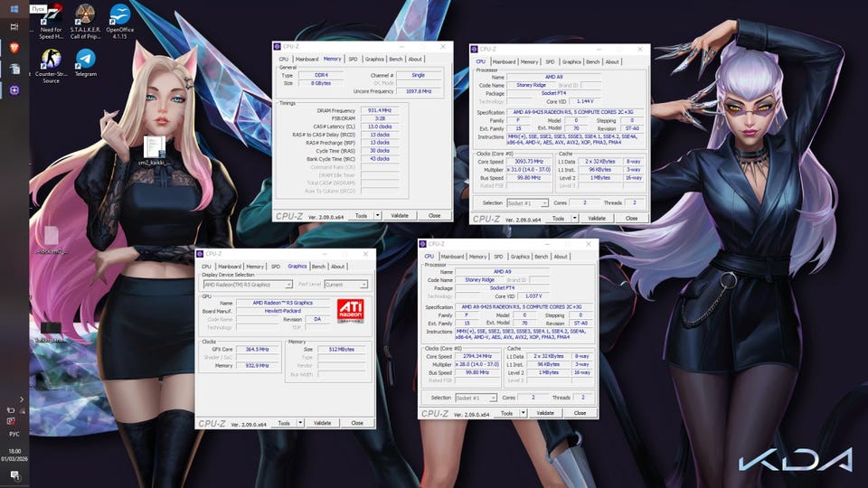The height and width of the screenshot is (488, 868).
Task: Show hidden tray icons via the chevron
Action: coord(21,399)
